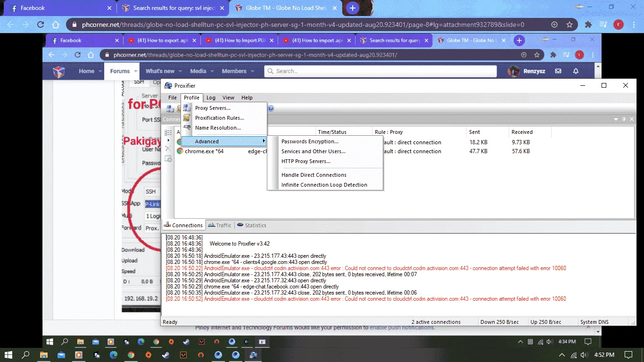Click the Sent column header
Viewport: 644px width, 362px height.
[x=474, y=132]
